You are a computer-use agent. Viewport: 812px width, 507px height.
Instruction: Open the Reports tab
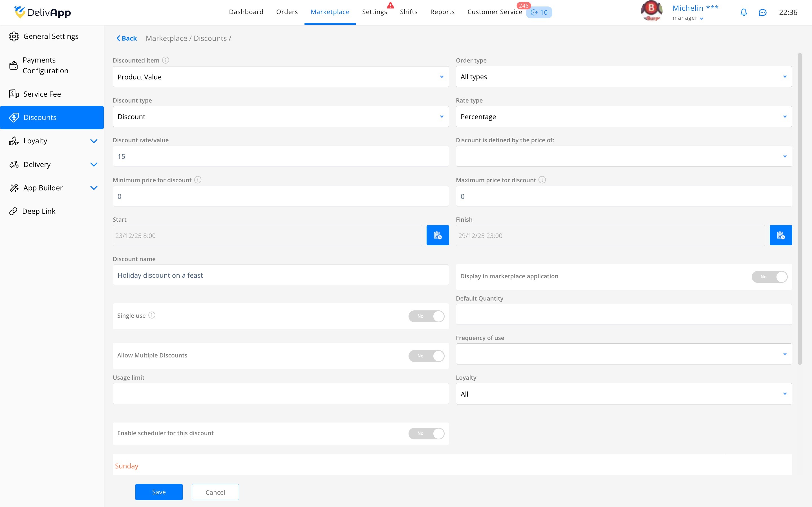pyautogui.click(x=442, y=12)
